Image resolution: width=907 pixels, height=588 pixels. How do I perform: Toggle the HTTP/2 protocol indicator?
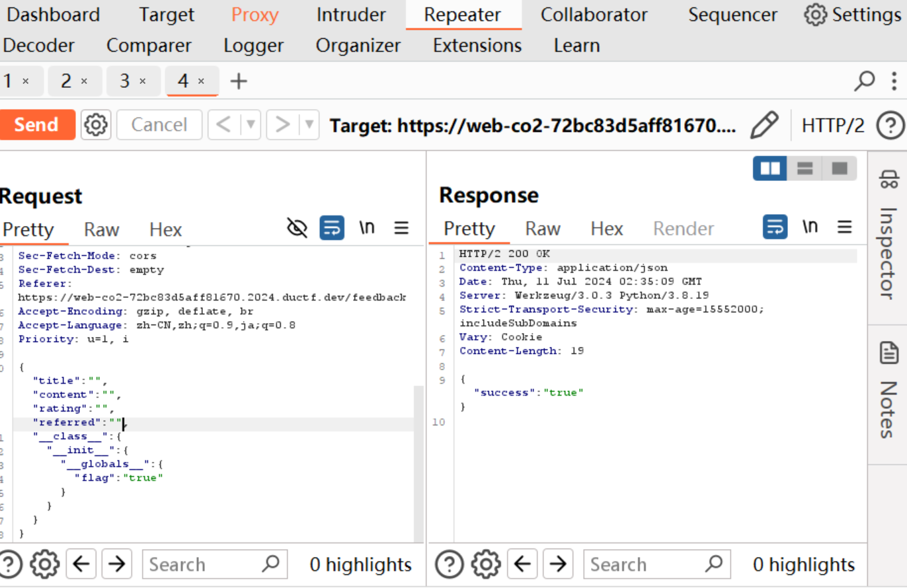(x=833, y=125)
